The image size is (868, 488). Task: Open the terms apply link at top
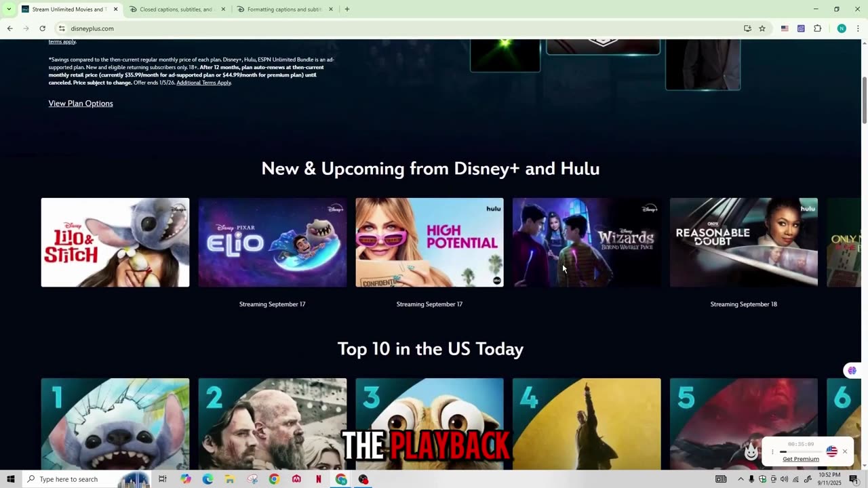tap(62, 42)
